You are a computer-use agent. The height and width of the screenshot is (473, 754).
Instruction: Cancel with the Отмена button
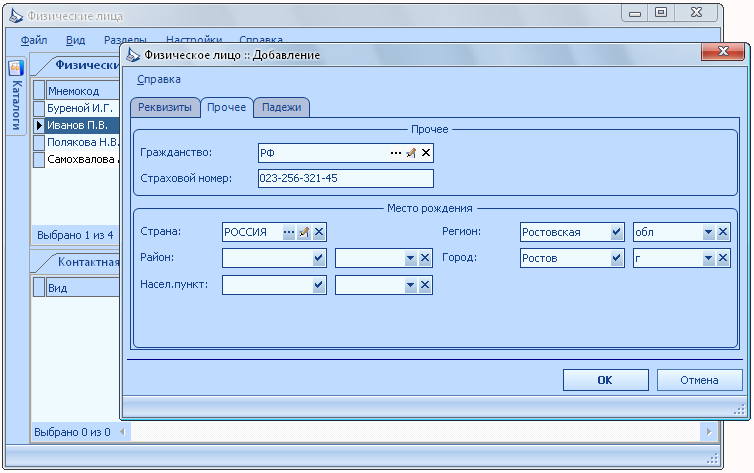pyautogui.click(x=699, y=380)
